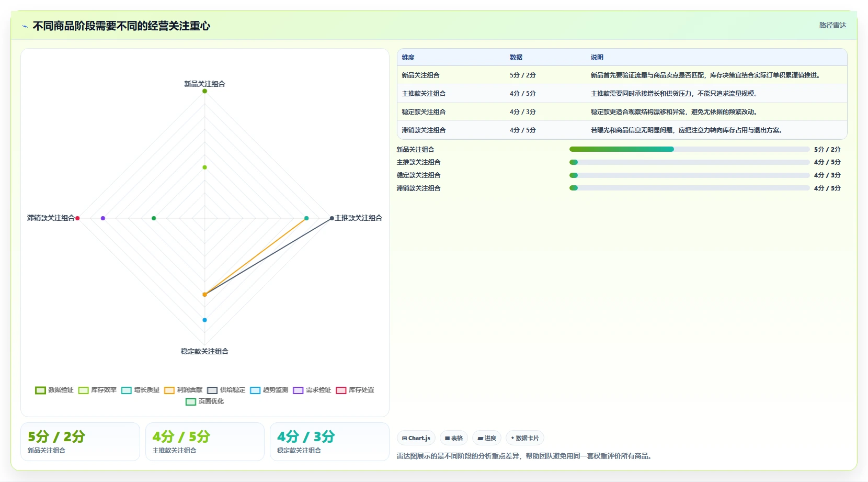This screenshot has width=868, height=482.
Task: Click the Chart.js tag button
Action: [x=416, y=438]
